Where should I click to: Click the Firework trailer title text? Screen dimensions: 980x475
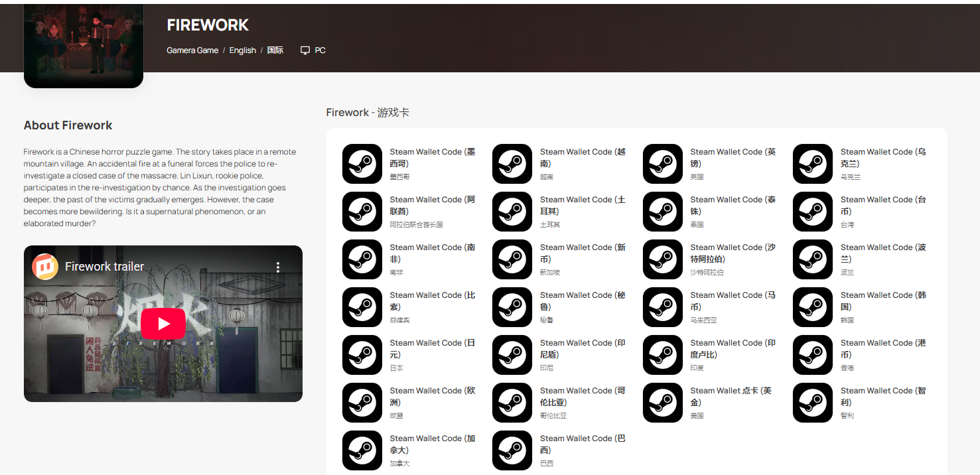tap(104, 267)
